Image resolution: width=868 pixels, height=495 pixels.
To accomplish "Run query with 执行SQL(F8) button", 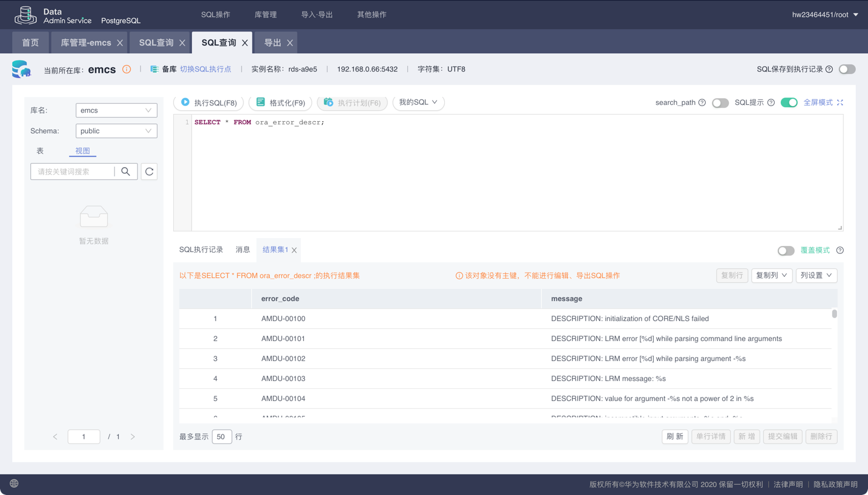I will (209, 102).
